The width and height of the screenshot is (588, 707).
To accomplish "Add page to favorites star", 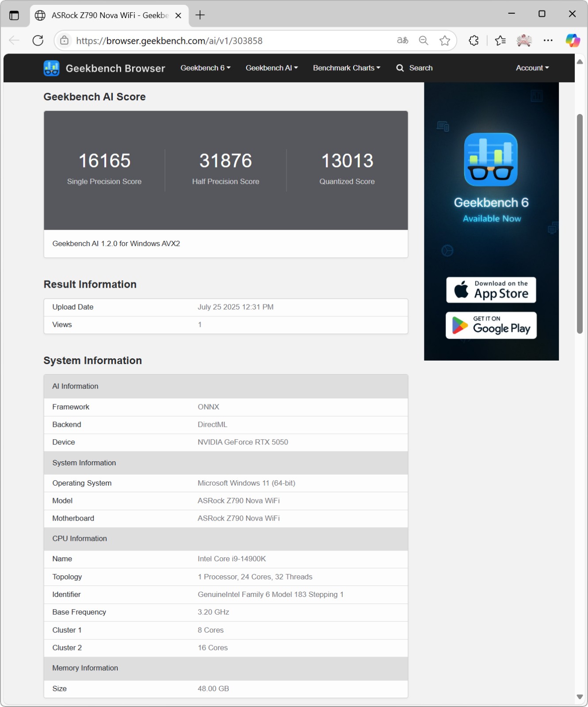I will 445,41.
